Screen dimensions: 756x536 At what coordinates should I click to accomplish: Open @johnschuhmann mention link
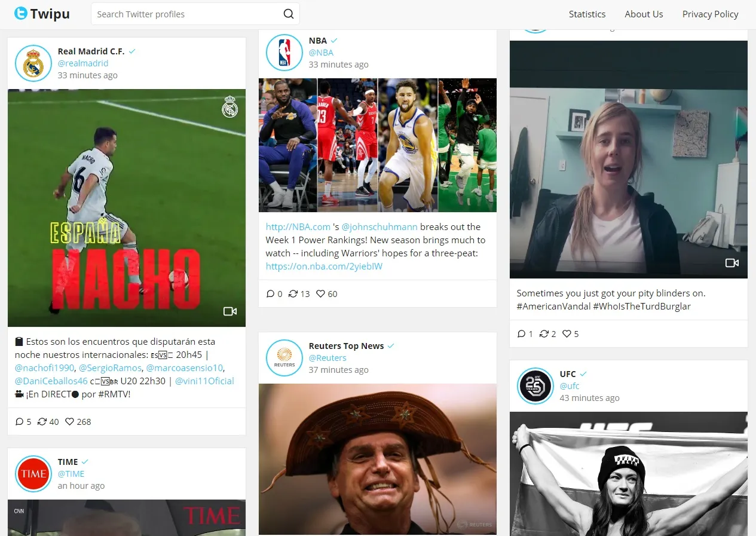[x=379, y=227]
